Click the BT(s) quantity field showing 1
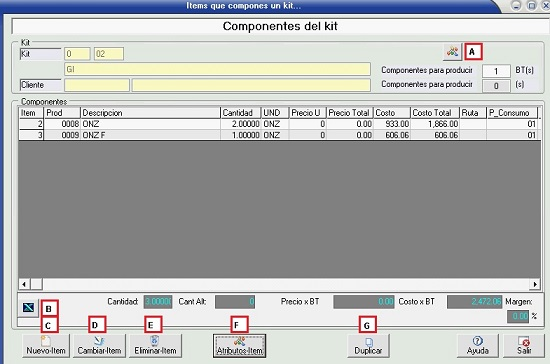550x364 pixels. tap(496, 71)
